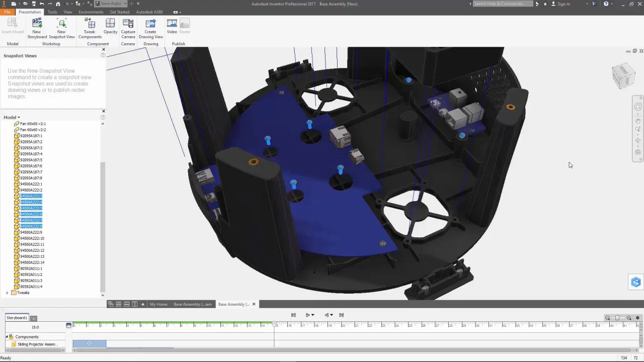This screenshot has height=362, width=644.
Task: Move the timeline playhead marker
Action: (275, 325)
